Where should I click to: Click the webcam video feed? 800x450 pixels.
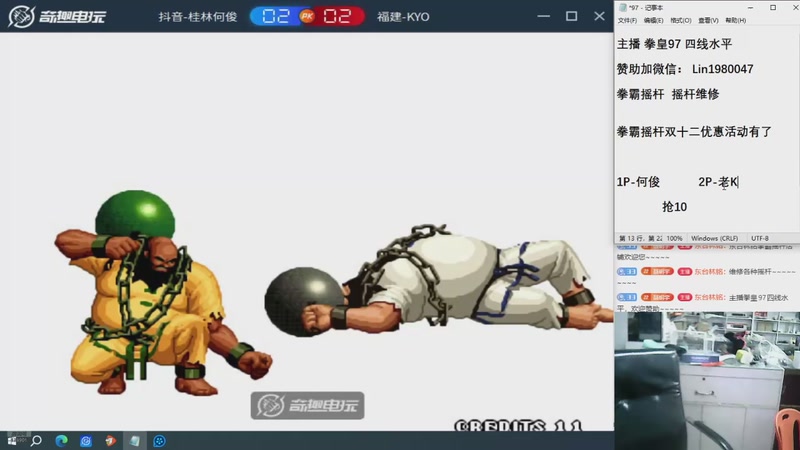point(707,381)
